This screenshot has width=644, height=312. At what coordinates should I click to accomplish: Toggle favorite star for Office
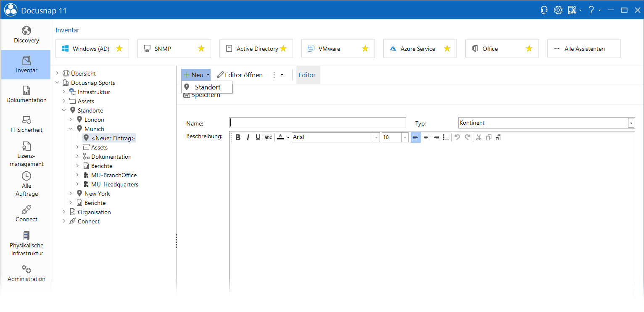(x=529, y=49)
